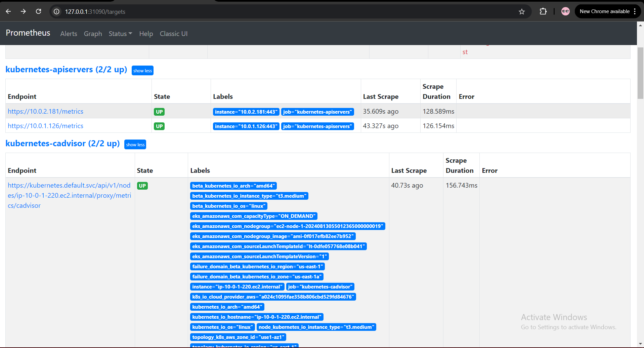Select failure_domain zone="us-east-1a" label
Screen dimensions: 644x348
coord(257,276)
